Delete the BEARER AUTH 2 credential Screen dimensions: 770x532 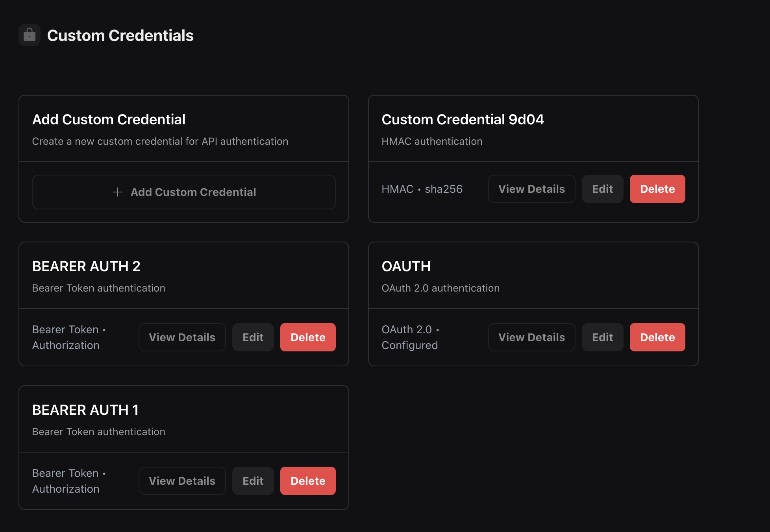(x=307, y=337)
